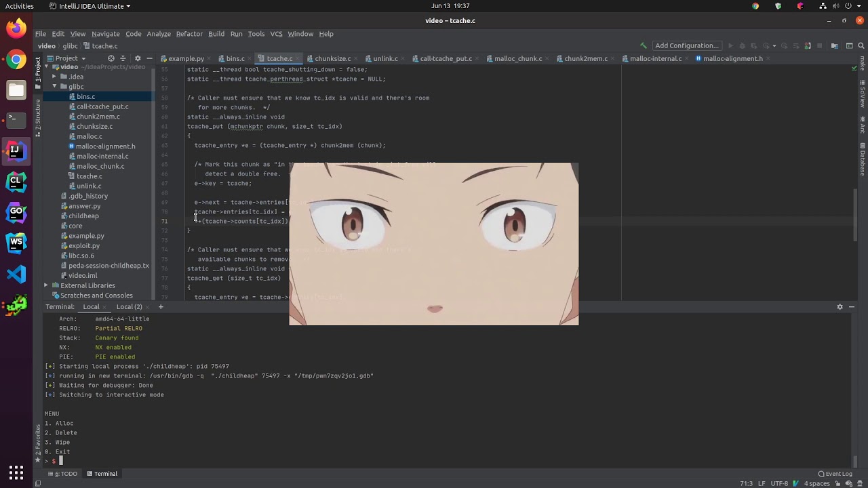Open the system status menu arrow
The height and width of the screenshot is (488, 868).
860,6
